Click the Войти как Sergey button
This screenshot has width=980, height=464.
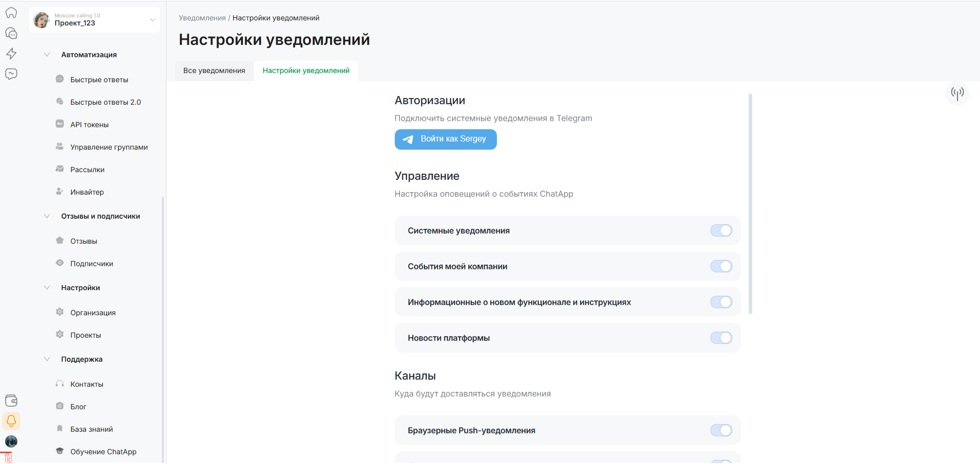445,139
